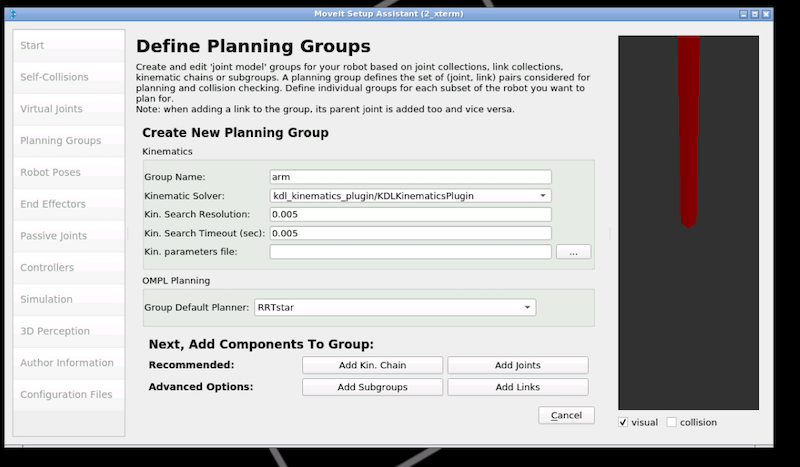
Task: Open Configuration Files step
Action: click(x=66, y=395)
